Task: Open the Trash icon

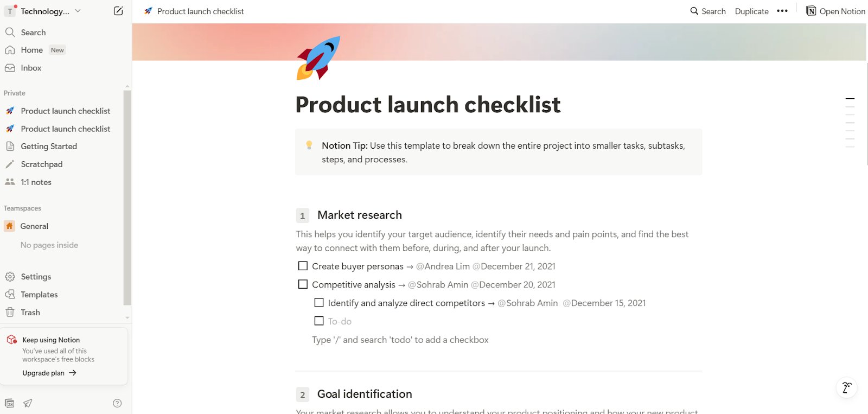Action: tap(10, 312)
